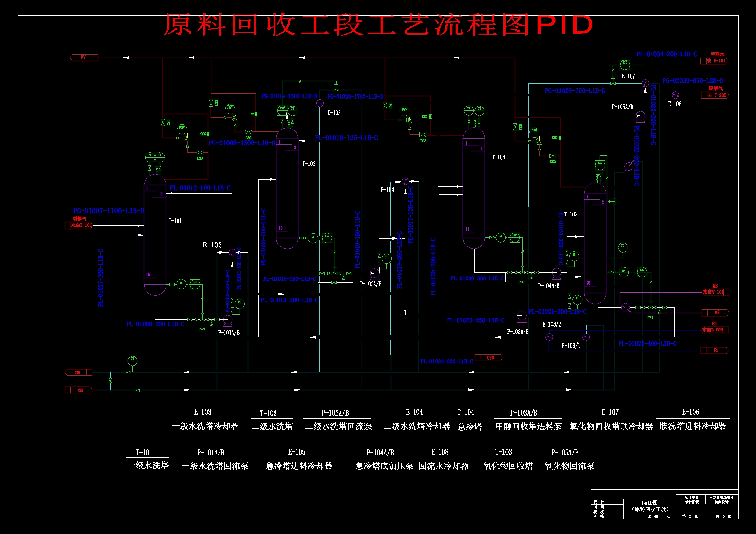
Task: Select the P-103A/B feed pump symbol
Action: [522, 315]
